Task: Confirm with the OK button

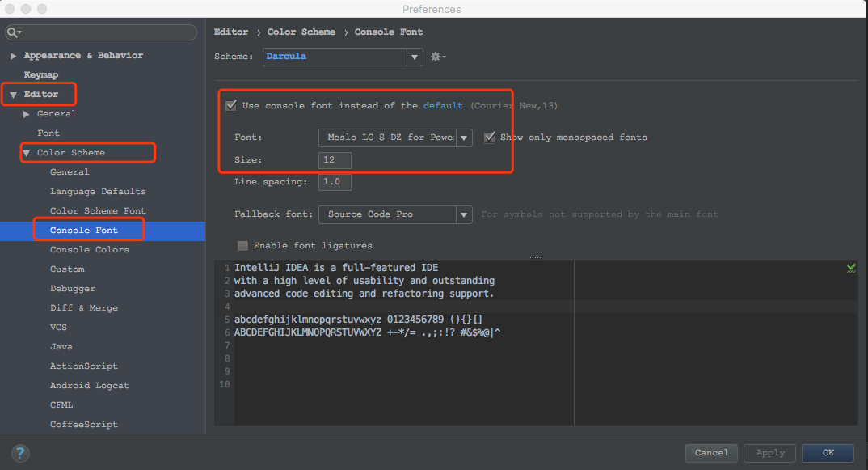Action: 828,453
